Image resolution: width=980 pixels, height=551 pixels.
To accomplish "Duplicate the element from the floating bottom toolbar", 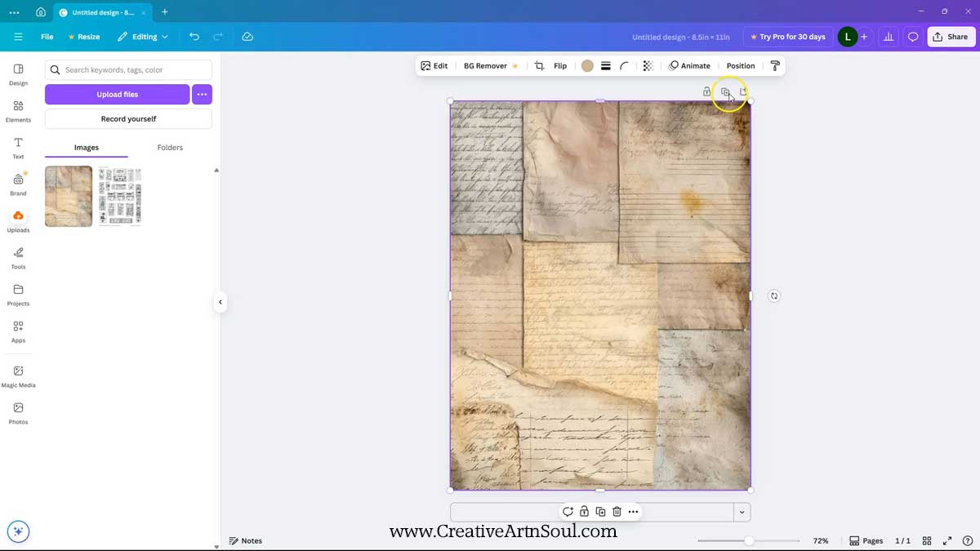I will 600,512.
